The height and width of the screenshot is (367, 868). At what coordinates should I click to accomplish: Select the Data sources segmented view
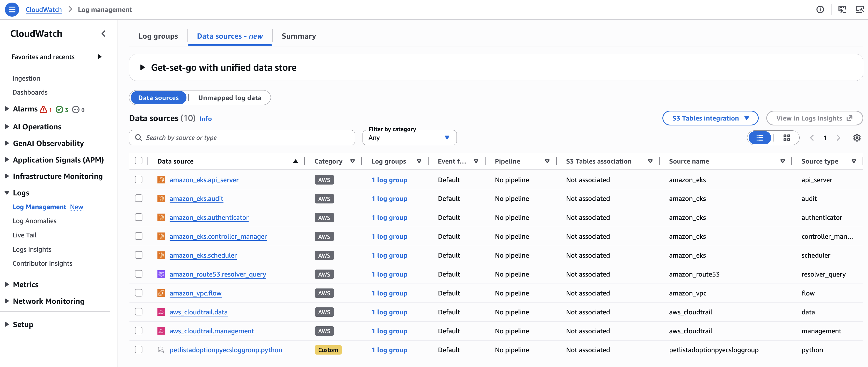(158, 98)
